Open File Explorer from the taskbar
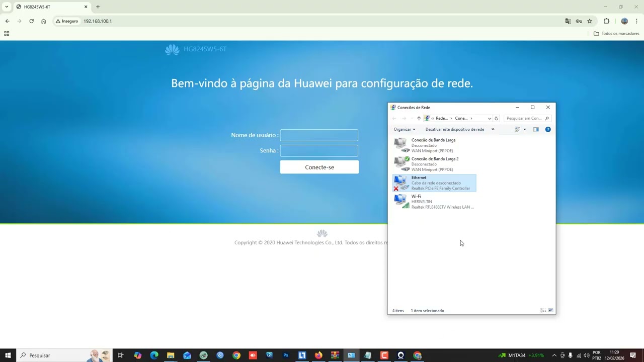 pos(171,355)
